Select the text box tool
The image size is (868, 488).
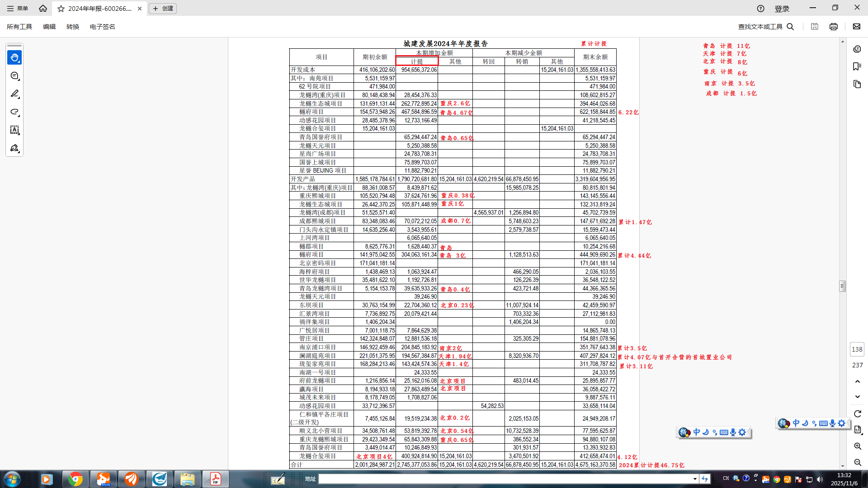click(x=14, y=130)
